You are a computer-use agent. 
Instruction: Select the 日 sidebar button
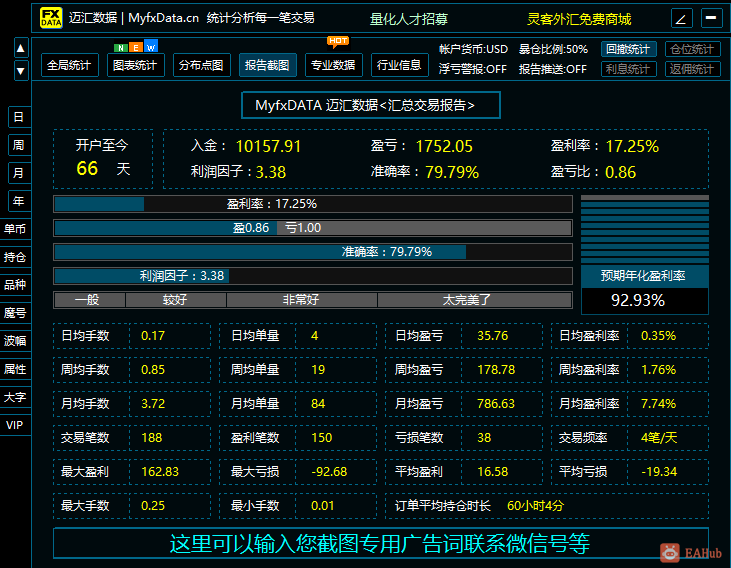(19, 117)
